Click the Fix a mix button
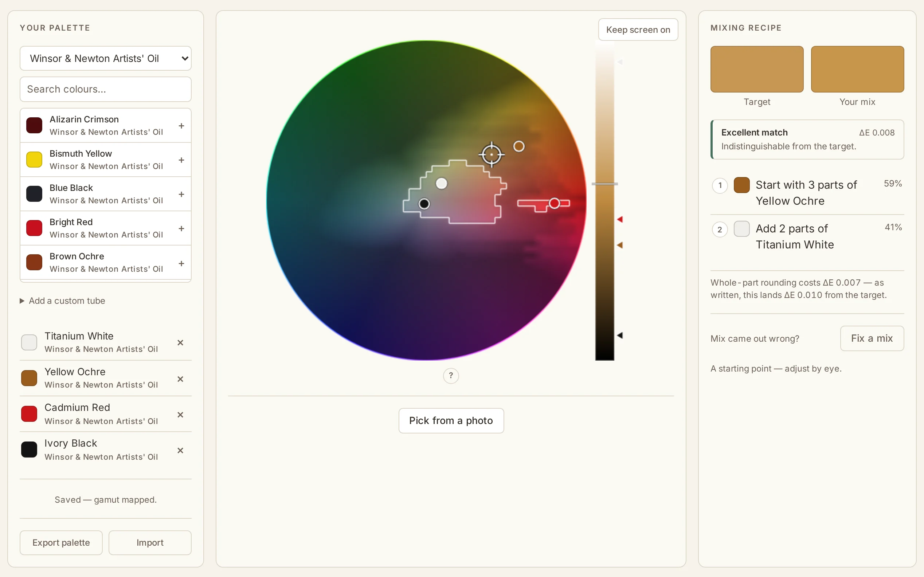The image size is (924, 577). coord(872,338)
